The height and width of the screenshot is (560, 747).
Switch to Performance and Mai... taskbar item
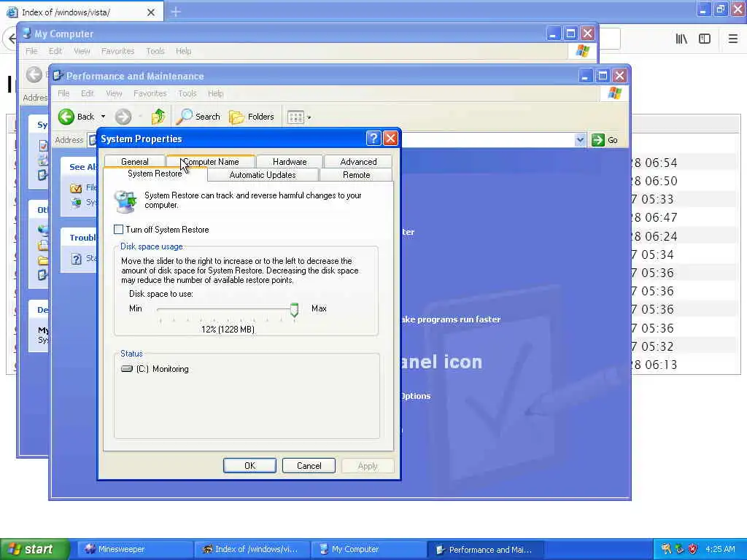(x=485, y=550)
